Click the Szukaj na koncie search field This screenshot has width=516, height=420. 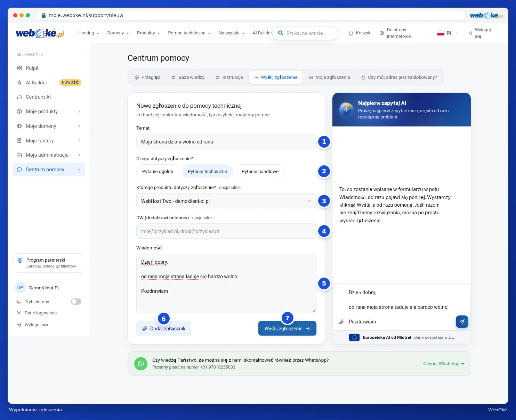click(x=305, y=33)
